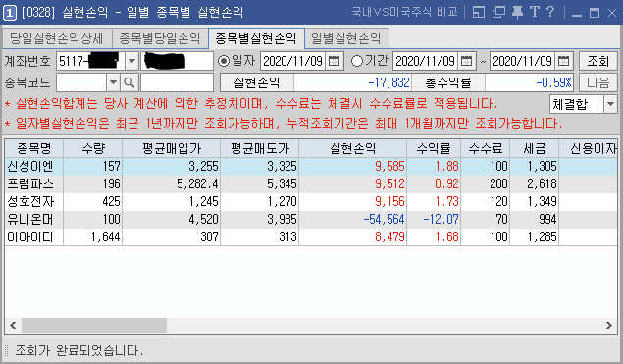Expand the 계좌번호 account dropdown
Image resolution: width=623 pixels, height=364 pixels.
click(131, 61)
